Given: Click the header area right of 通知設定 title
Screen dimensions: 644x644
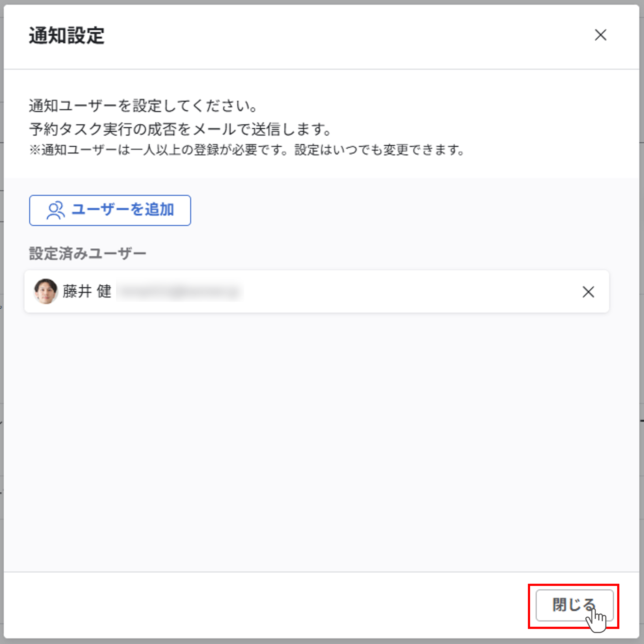Looking at the screenshot, I should point(333,36).
